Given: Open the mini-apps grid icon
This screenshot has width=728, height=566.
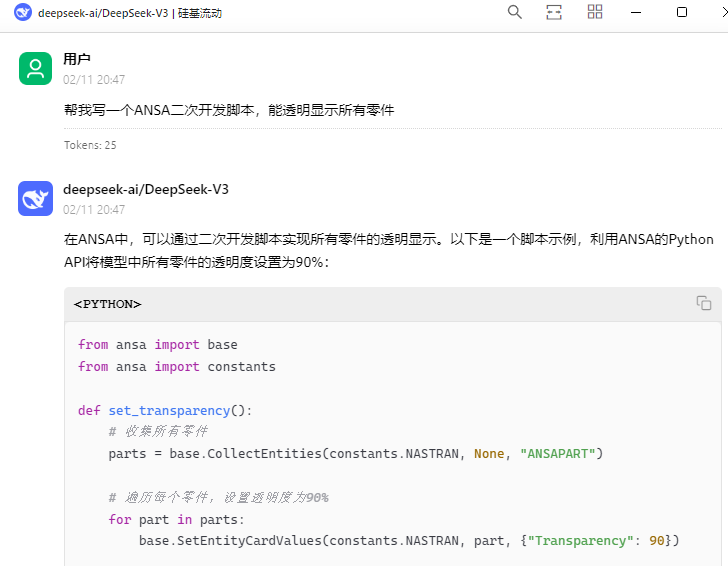Looking at the screenshot, I should tap(595, 12).
